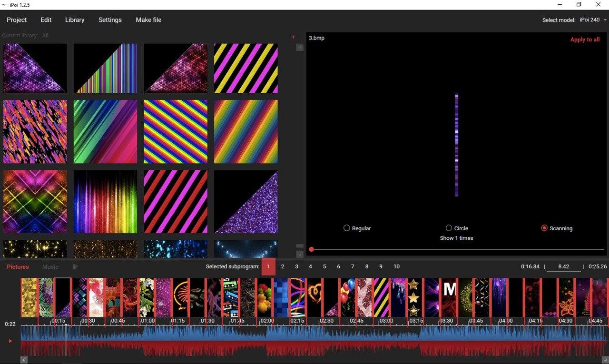Select the white letter M picture in timeline
This screenshot has height=364, width=609.
pyautogui.click(x=449, y=298)
